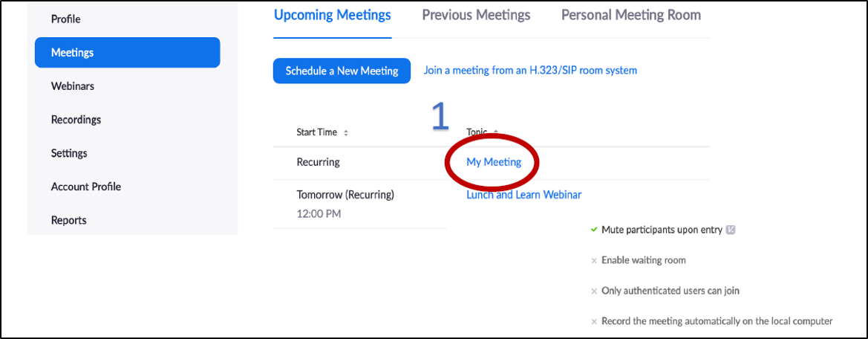Select Meetings in left sidebar
This screenshot has width=868, height=339.
127,53
